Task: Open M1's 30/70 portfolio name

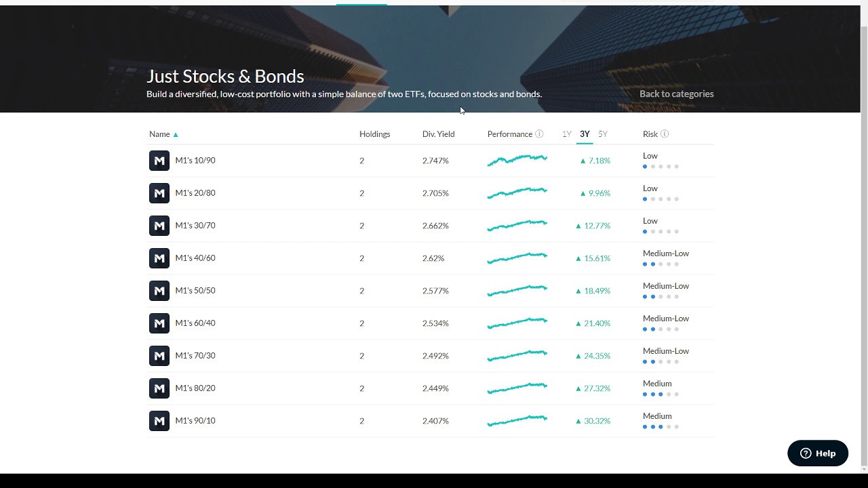Action: (195, 226)
